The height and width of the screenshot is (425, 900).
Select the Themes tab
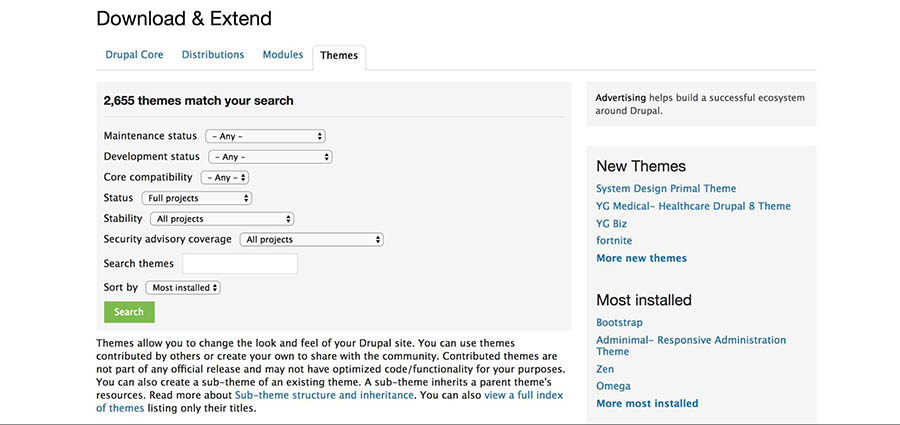click(x=339, y=56)
